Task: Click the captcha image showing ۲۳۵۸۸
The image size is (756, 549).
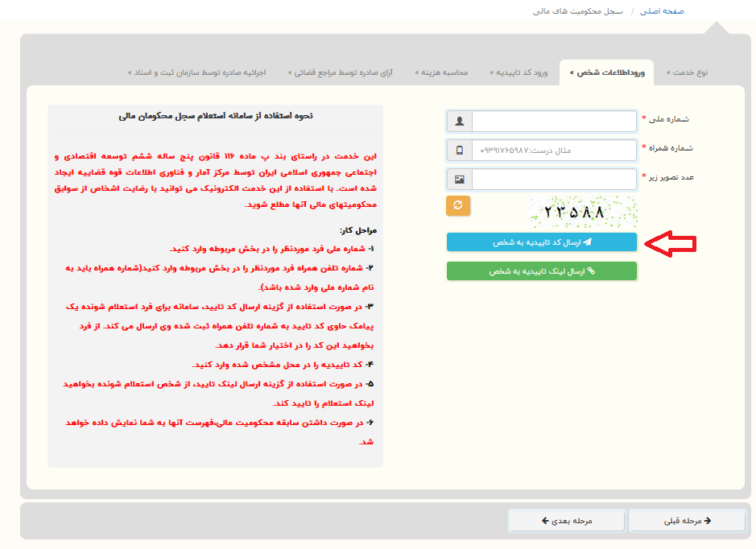Action: (583, 212)
